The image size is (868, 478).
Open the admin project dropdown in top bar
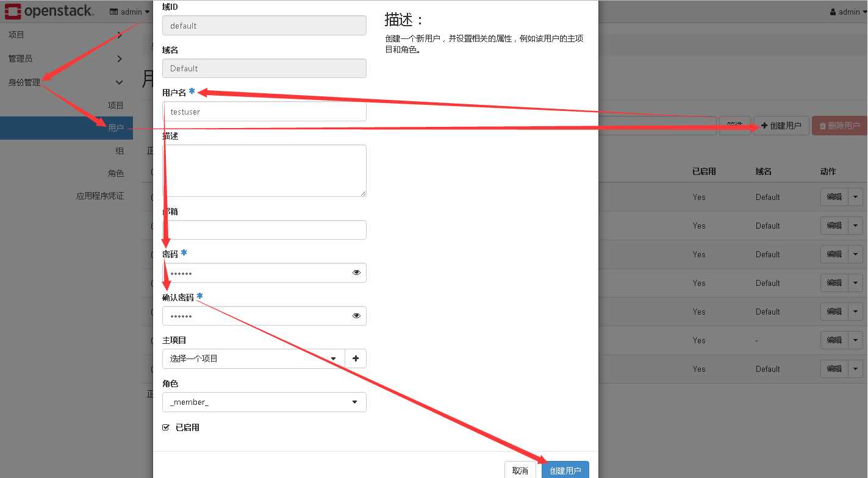coord(129,12)
